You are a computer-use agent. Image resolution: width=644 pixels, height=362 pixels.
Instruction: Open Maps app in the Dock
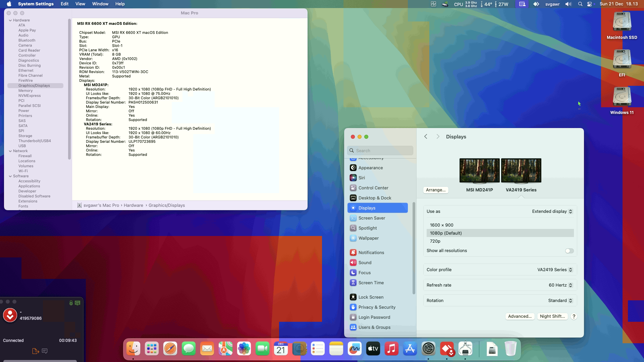225,349
